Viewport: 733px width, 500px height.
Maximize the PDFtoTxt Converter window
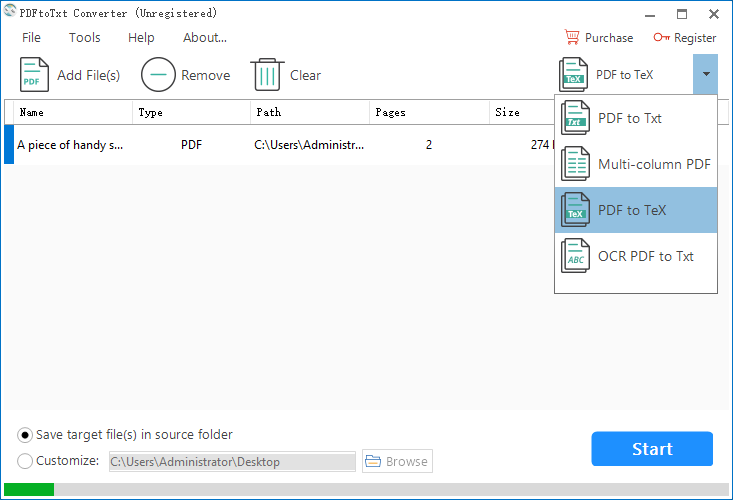[x=682, y=14]
